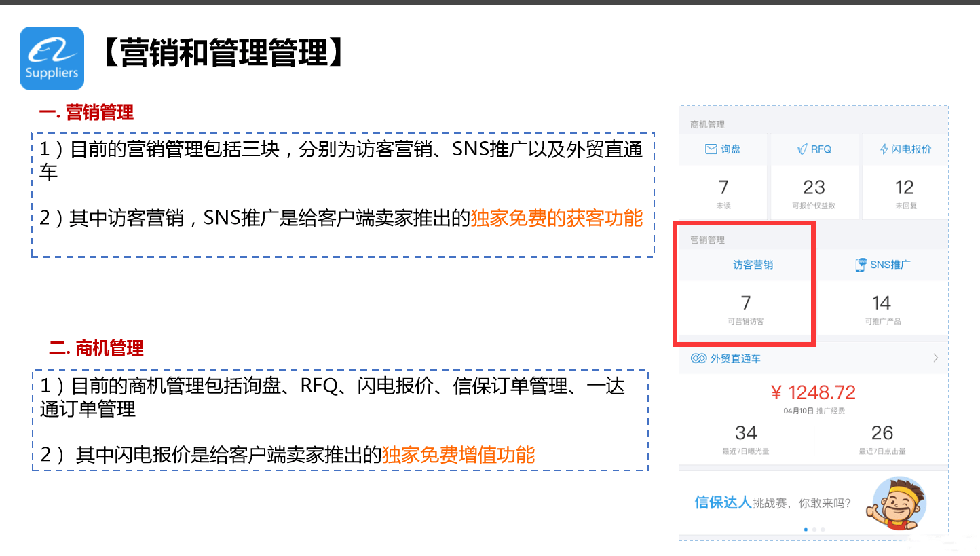Click the red heading 一. 营销管理
This screenshot has width=980, height=556.
pos(86,113)
